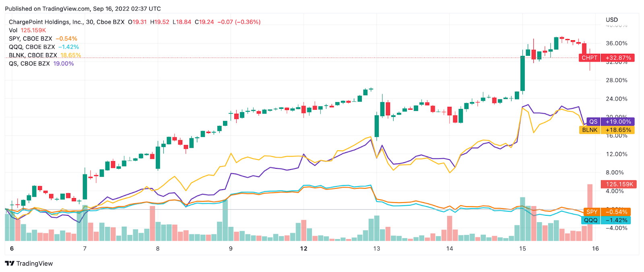This screenshot has height=272, width=644.
Task: Click date 16 on the time axis
Action: [595, 249]
